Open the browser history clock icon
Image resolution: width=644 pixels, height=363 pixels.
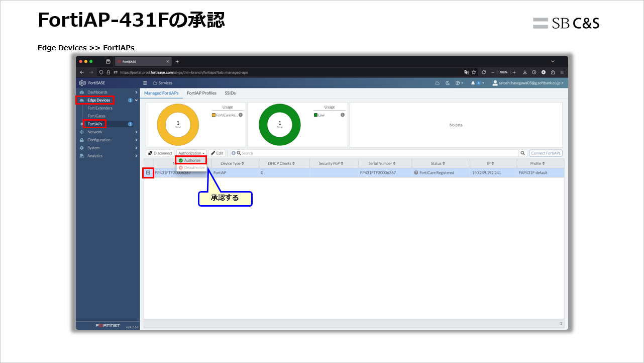534,72
